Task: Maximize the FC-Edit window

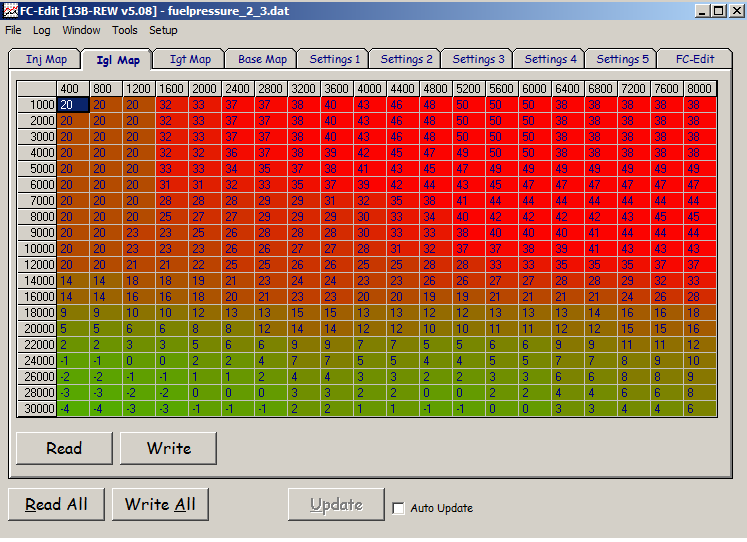Action: click(x=718, y=10)
